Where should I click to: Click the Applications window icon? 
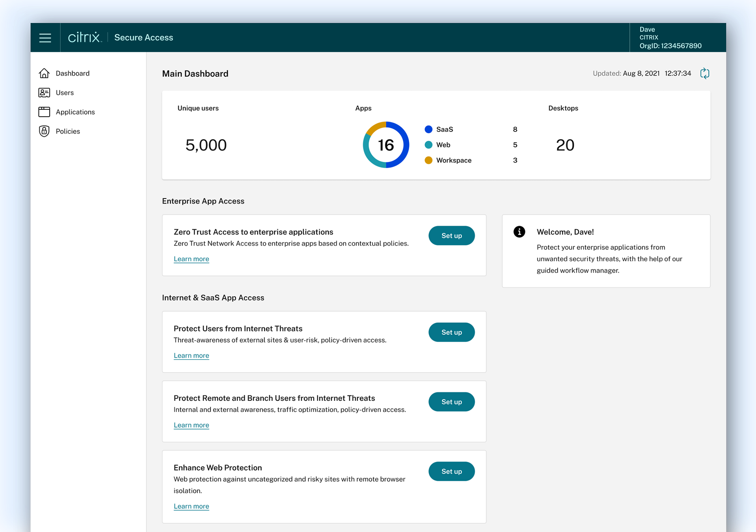point(44,112)
